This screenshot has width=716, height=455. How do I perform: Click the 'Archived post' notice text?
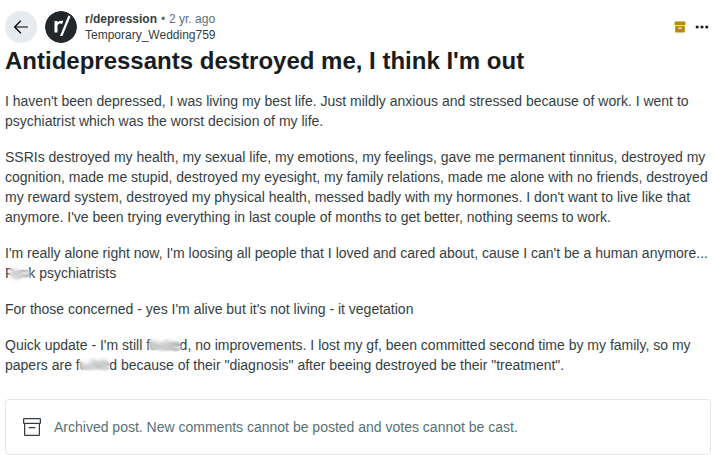point(98,427)
